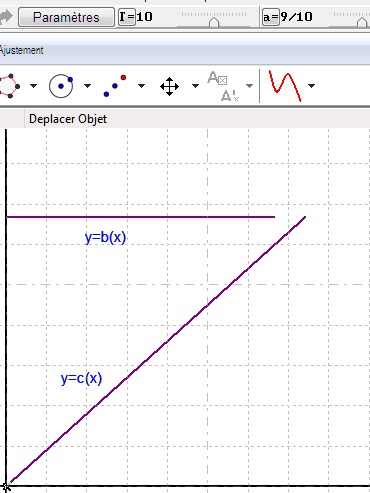The image size is (370, 493).
Task: Select the text label tool icon
Action: 223,86
